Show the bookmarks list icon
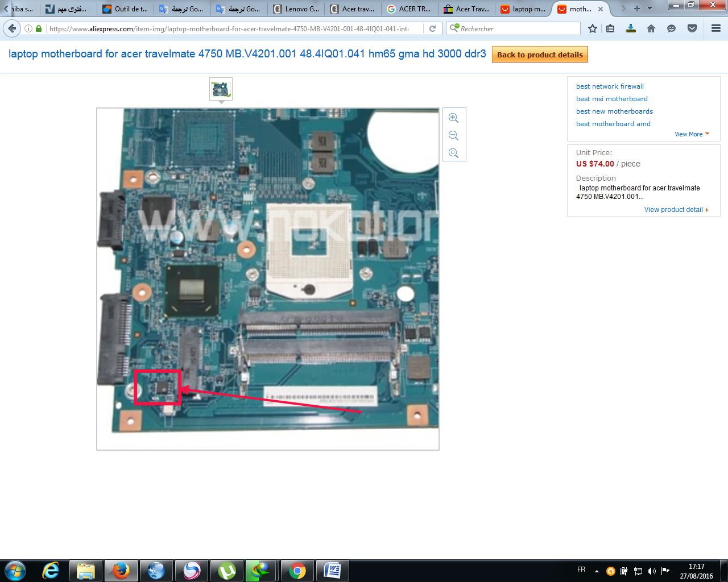The image size is (728, 582). pyautogui.click(x=610, y=28)
